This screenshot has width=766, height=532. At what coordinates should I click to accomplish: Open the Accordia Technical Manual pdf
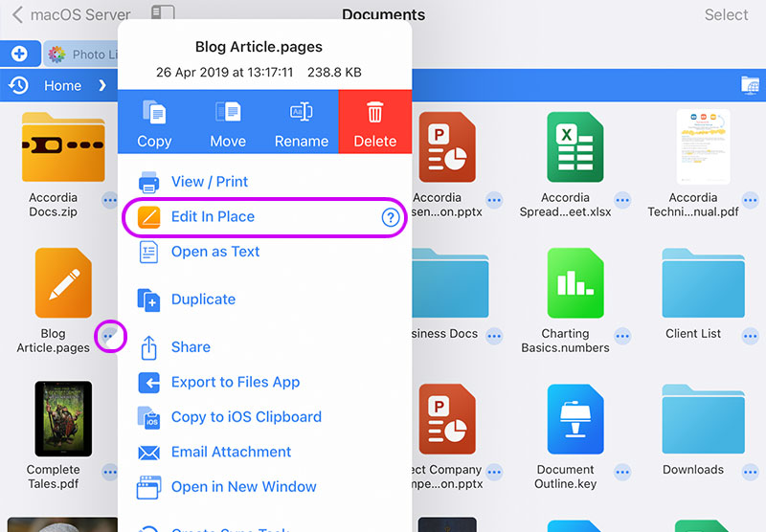click(703, 147)
